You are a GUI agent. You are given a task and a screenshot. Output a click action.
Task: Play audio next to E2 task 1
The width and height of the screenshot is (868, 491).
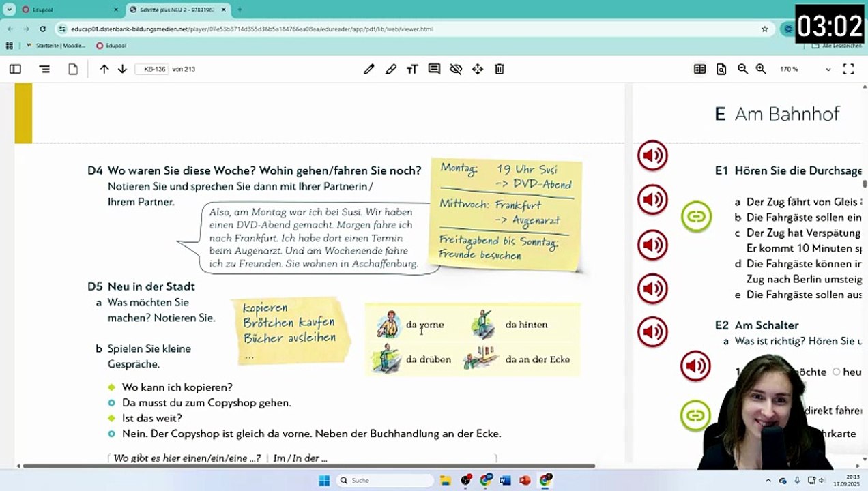(695, 366)
